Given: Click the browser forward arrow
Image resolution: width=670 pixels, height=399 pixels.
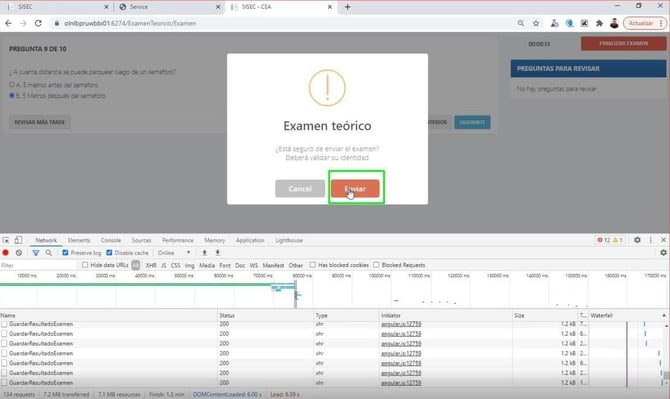Looking at the screenshot, I should coord(23,23).
